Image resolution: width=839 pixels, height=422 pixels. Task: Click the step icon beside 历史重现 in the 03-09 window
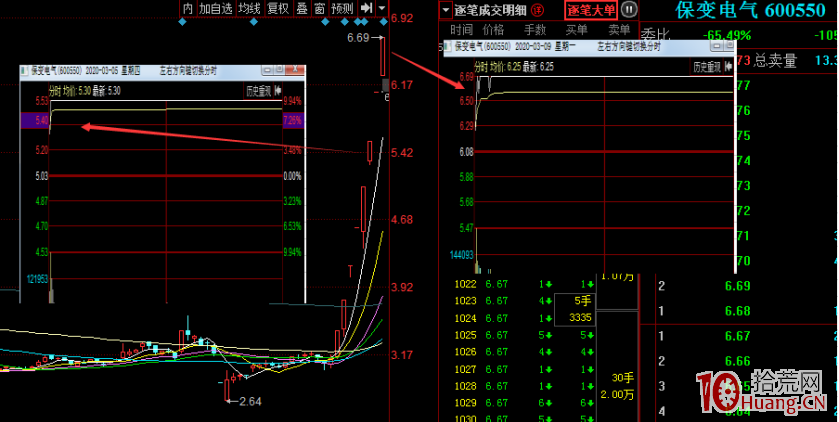click(x=727, y=67)
